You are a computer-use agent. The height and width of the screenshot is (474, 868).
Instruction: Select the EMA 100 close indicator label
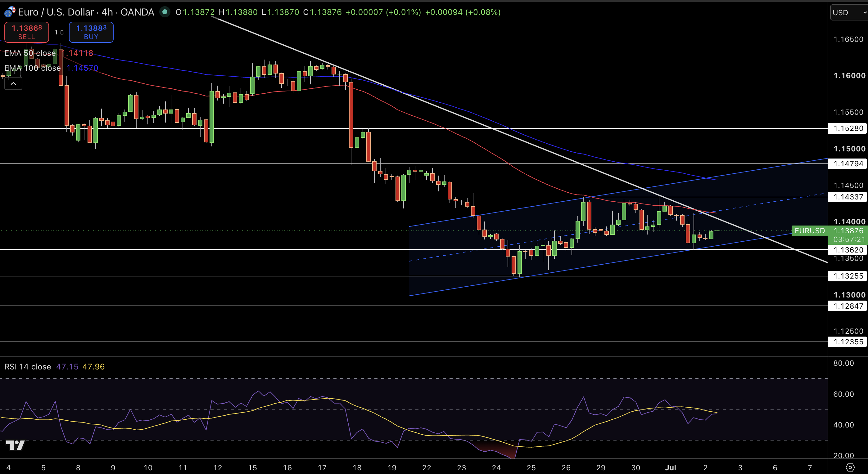(33, 68)
